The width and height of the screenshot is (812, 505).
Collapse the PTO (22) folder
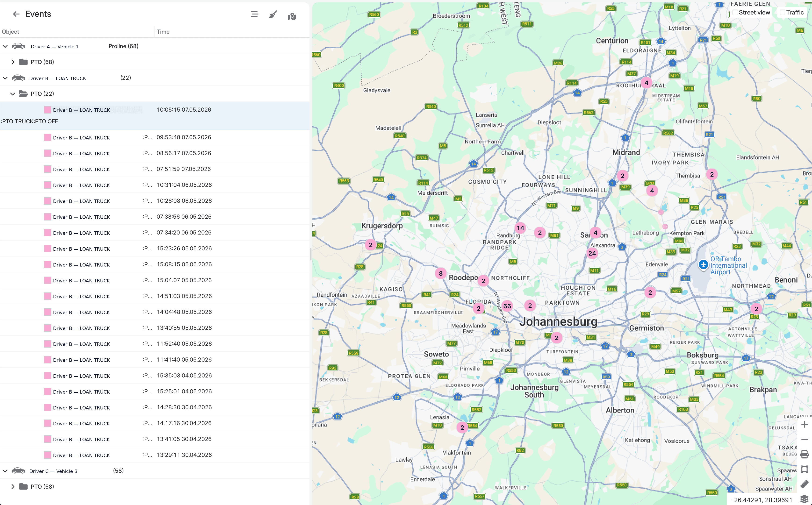(x=13, y=94)
